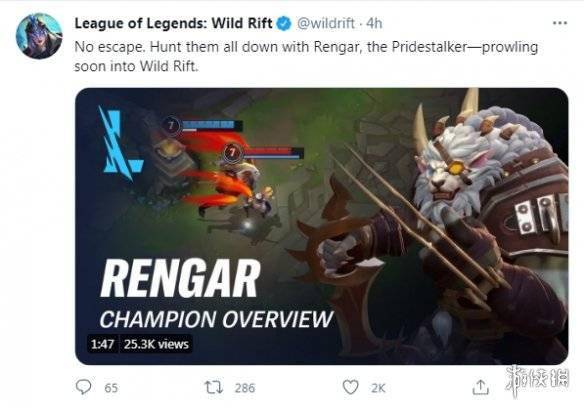View the 2K likes count
Viewport: 584px width, 408px height.
coord(378,388)
